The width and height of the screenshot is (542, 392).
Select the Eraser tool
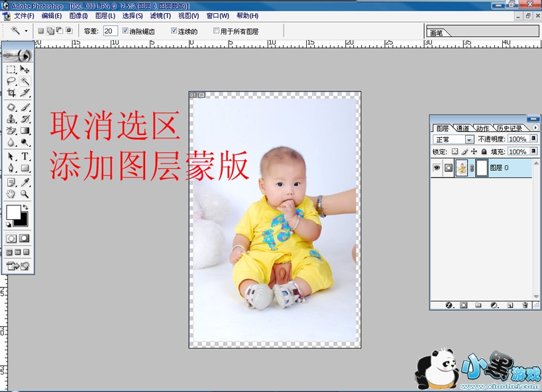(11, 130)
